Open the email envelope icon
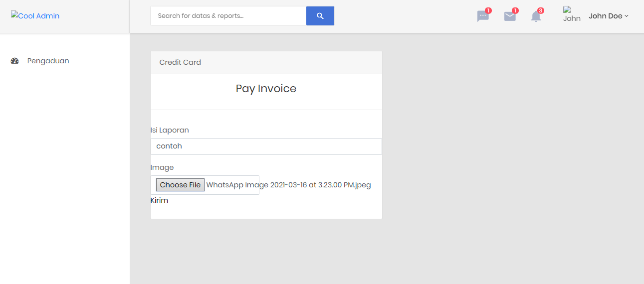The image size is (644, 284). pos(510,16)
